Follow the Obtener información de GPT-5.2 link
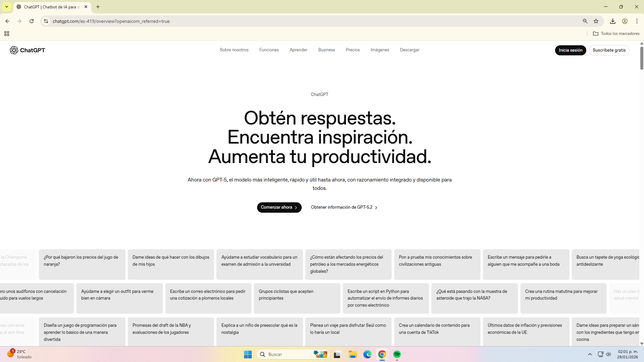This screenshot has width=644, height=362. click(344, 207)
